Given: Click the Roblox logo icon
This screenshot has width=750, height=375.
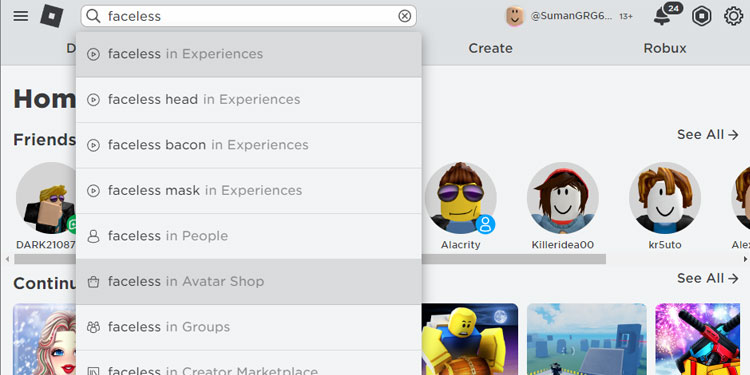Looking at the screenshot, I should coord(52,16).
